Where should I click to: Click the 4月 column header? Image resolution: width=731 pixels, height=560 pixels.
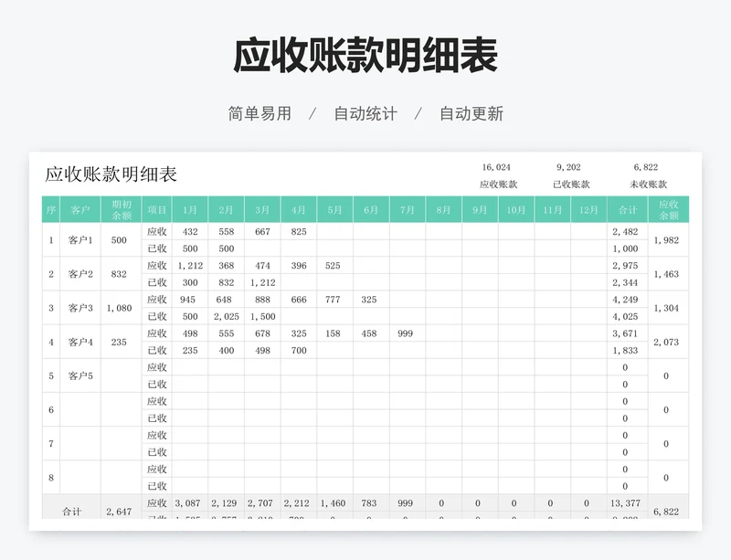[x=299, y=210]
